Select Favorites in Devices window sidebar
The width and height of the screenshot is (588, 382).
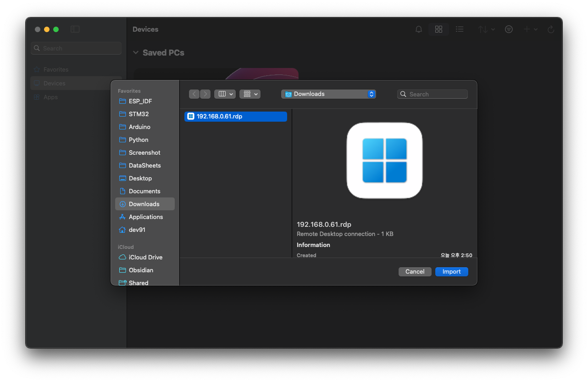tap(76, 69)
